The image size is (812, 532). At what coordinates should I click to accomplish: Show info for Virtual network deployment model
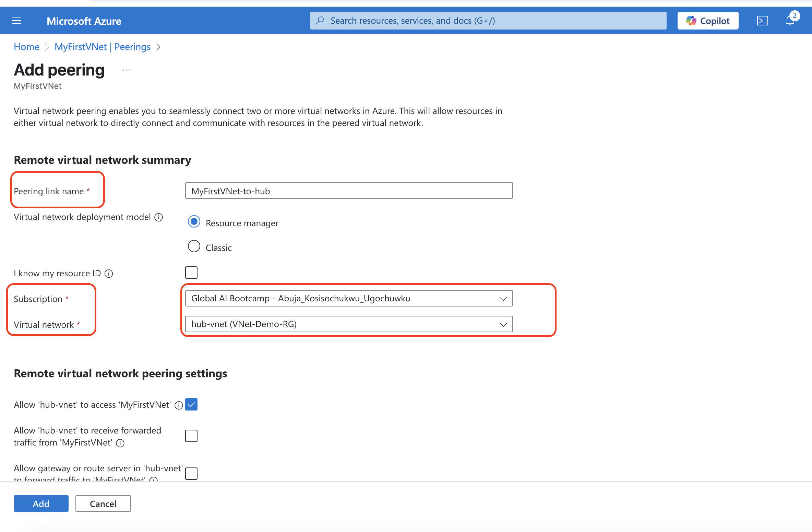158,217
